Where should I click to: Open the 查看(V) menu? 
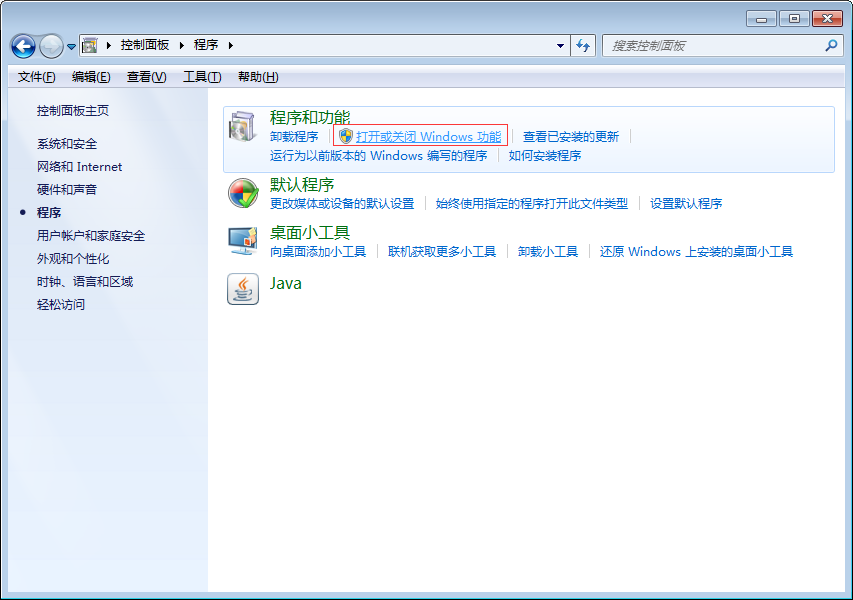[146, 77]
